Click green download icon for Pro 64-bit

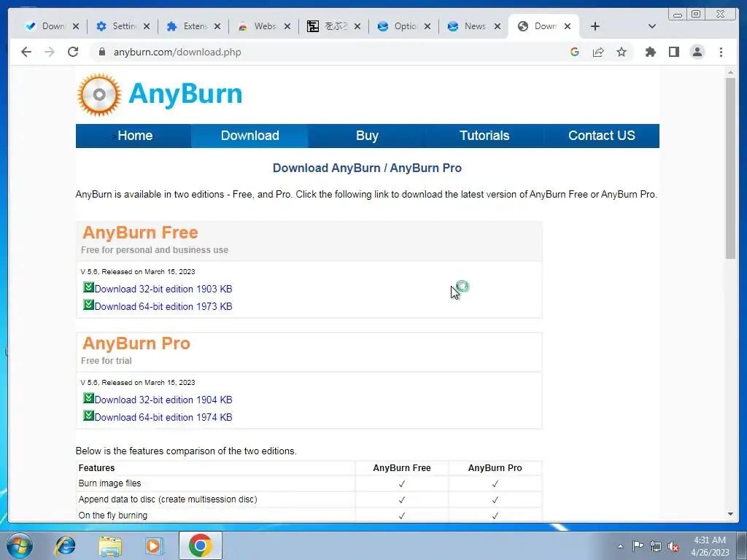click(88, 416)
